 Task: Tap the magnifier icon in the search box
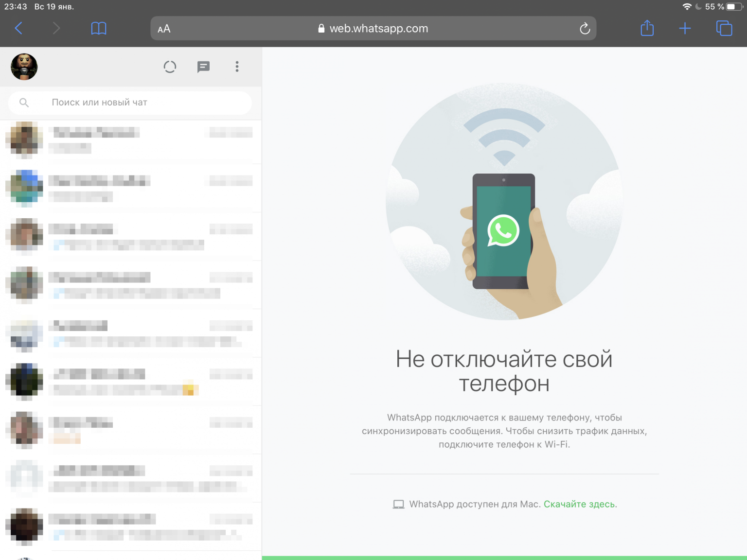tap(24, 103)
